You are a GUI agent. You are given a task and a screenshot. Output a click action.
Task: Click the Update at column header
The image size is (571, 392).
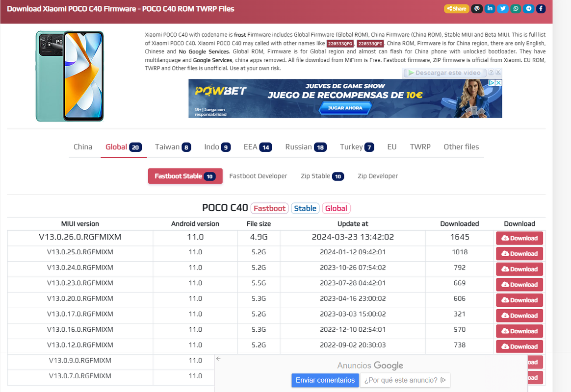point(353,223)
